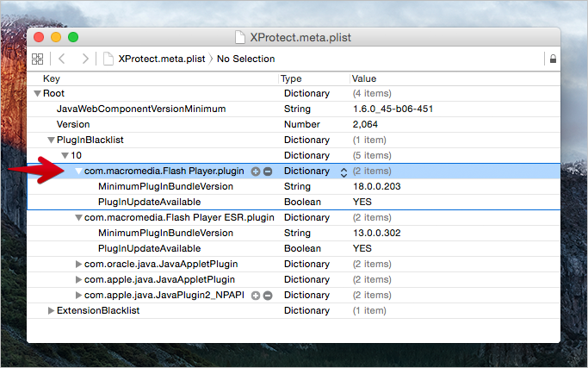
Task: Click Number type in the Version row
Action: tap(302, 124)
